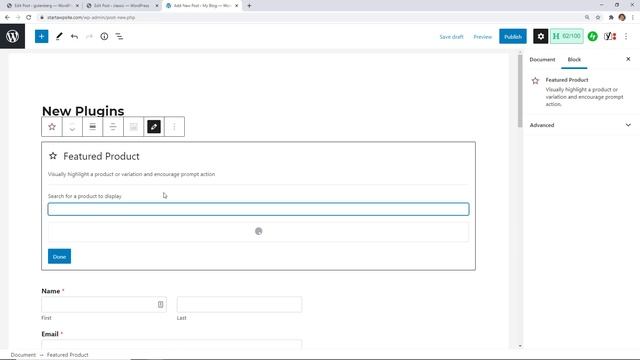Screen dimensions: 640x360
Task: Switch to the Document tab
Action: point(542,60)
